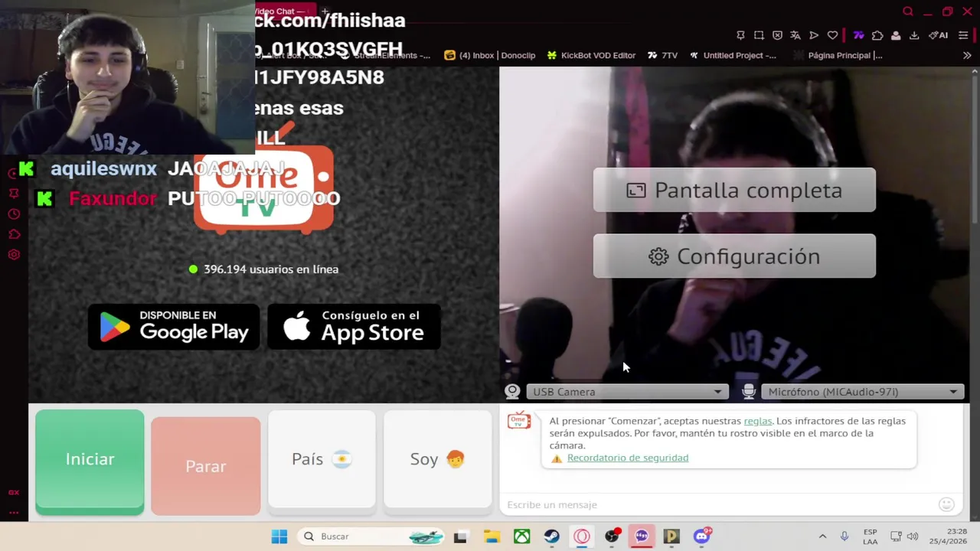The image size is (980, 551).
Task: Click the pin icon in address bar
Action: tap(740, 35)
